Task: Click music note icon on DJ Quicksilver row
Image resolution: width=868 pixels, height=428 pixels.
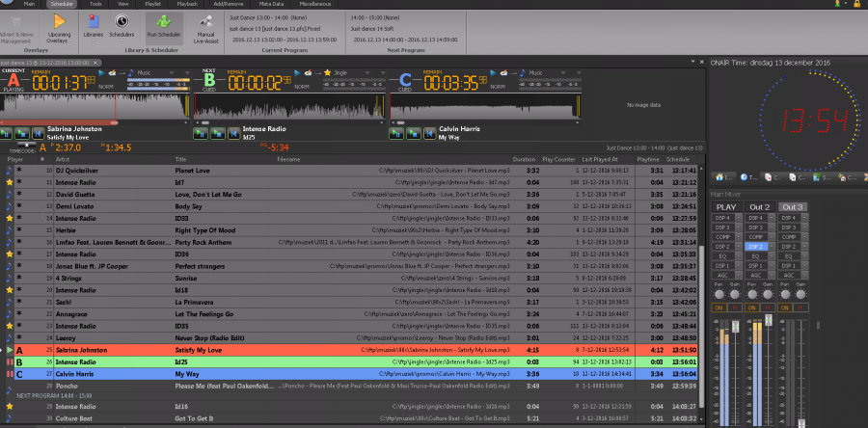Action: [x=9, y=171]
